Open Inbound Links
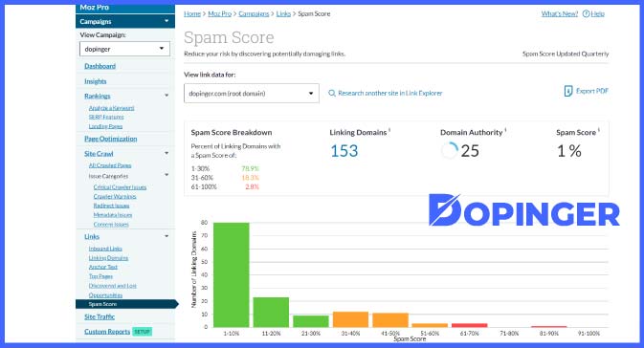Image resolution: width=644 pixels, height=348 pixels. [105, 249]
